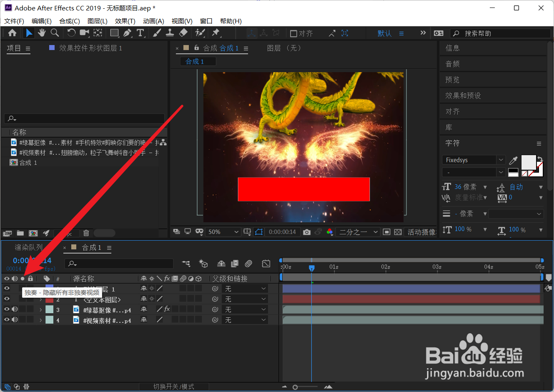Select the Unified Camera tool

[x=85, y=33]
